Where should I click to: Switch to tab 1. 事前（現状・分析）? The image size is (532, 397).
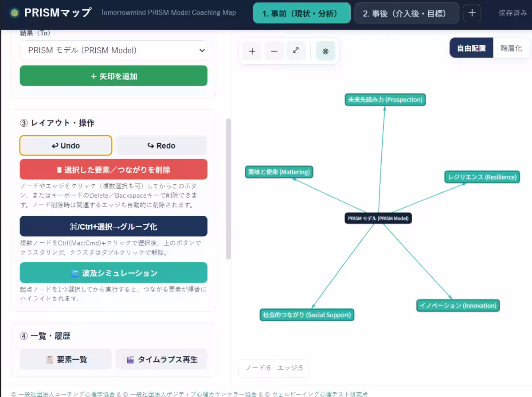302,13
